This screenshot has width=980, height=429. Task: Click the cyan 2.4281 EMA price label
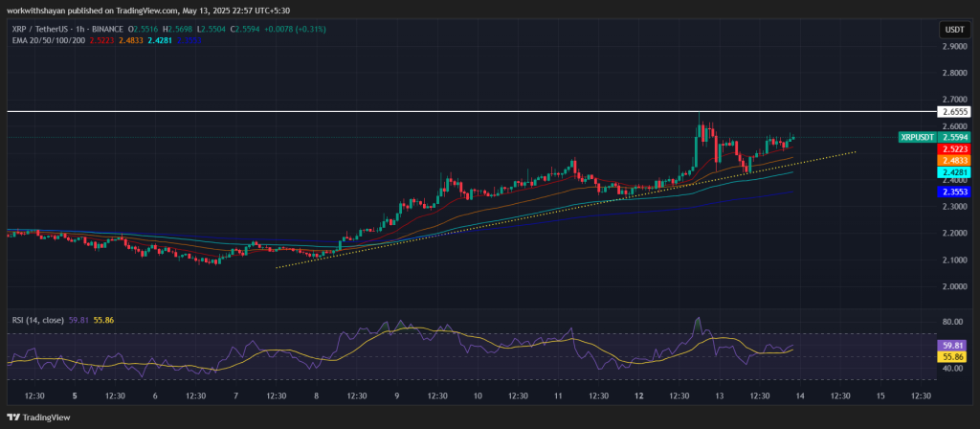[x=954, y=172]
